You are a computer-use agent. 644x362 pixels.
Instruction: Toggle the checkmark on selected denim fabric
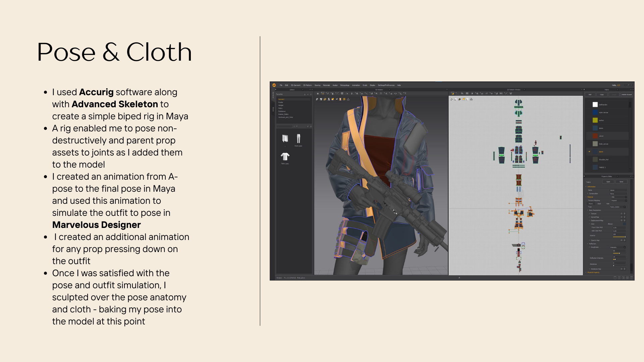coord(589,152)
